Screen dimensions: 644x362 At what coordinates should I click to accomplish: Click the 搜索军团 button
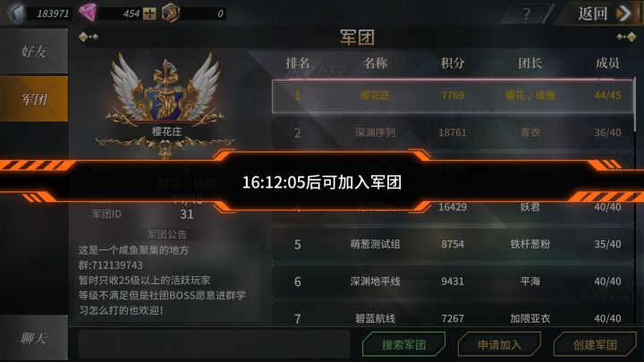(403, 344)
